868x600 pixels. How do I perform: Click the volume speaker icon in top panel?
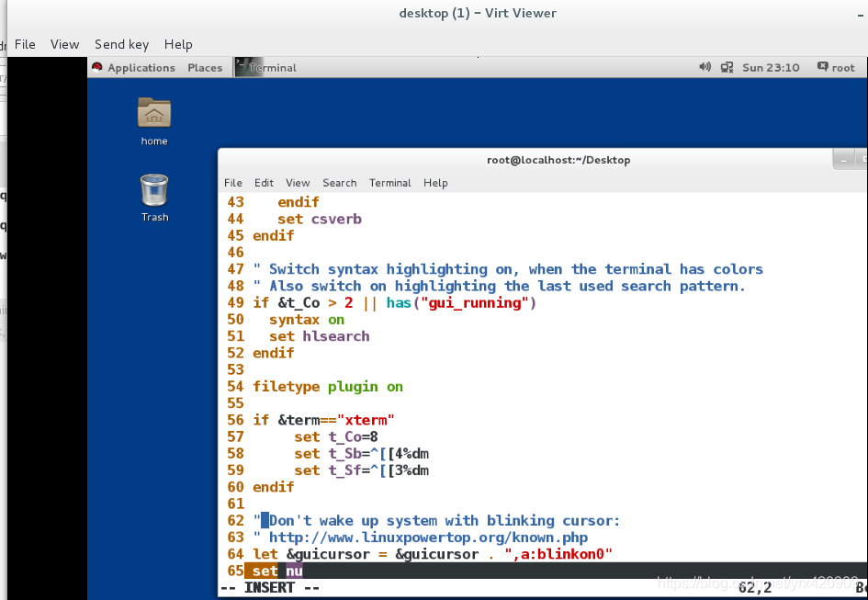(x=705, y=67)
